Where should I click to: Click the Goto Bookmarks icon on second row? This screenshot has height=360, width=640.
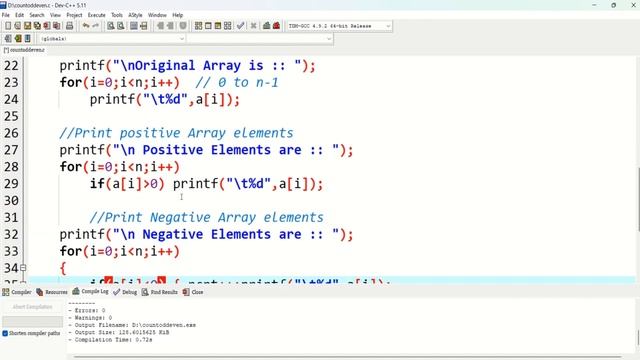click(27, 38)
